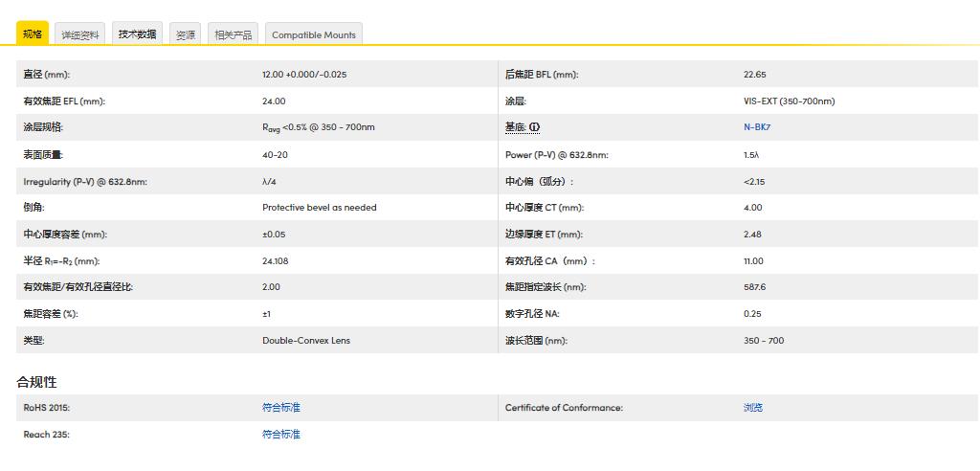Click 符合标准 link for Reach 235
Screen dimensions: 980x471
(x=281, y=435)
